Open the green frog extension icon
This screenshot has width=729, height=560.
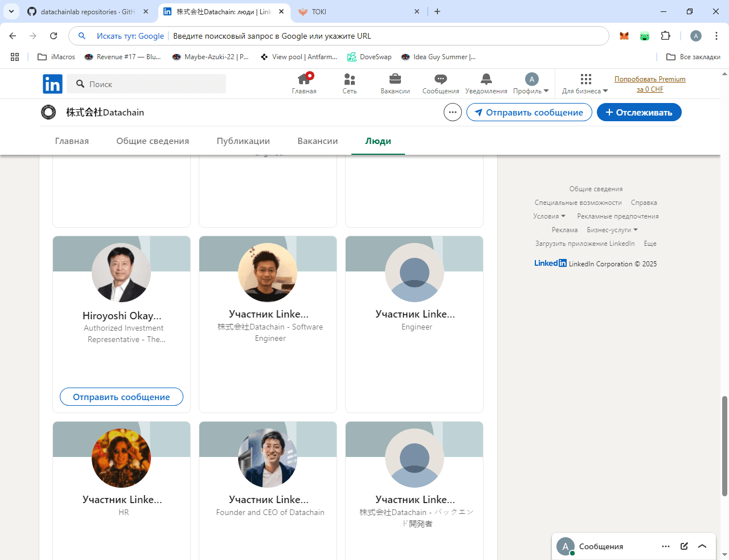tap(645, 36)
